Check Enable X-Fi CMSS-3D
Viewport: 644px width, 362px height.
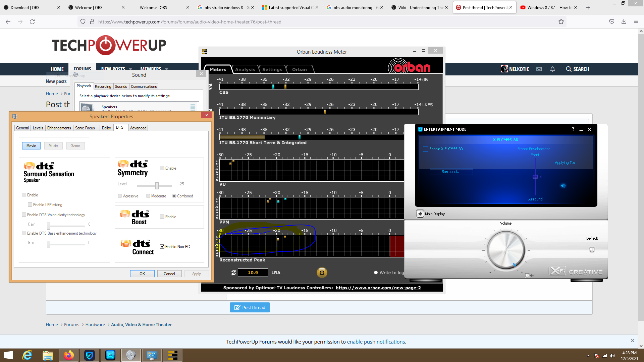(x=426, y=149)
